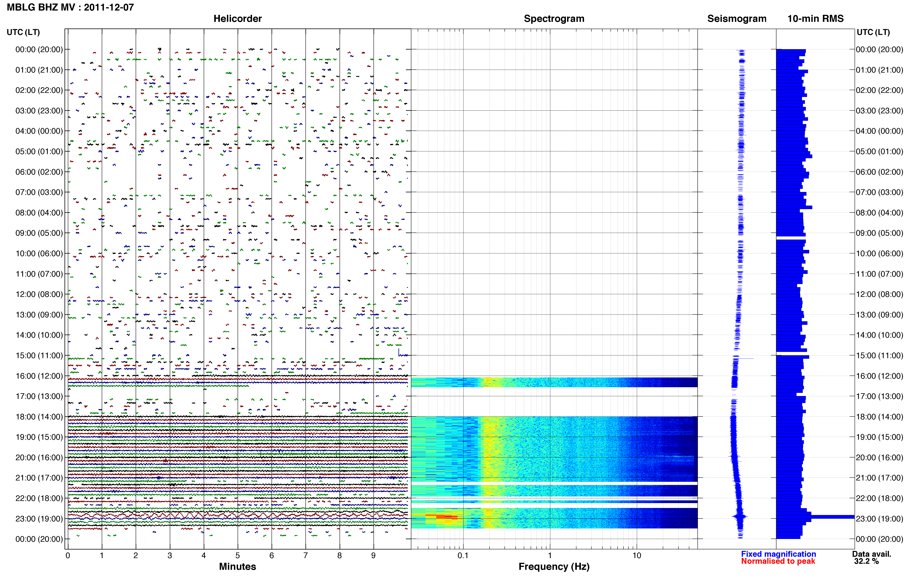Click the red low-frequency patch in the spectrogram
The image size is (924, 578).
pyautogui.click(x=444, y=517)
